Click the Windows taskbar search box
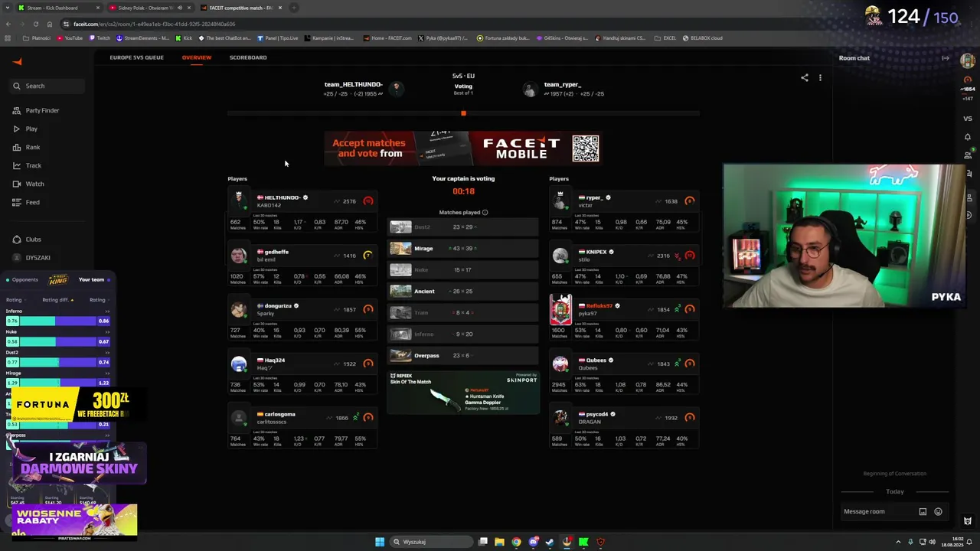 pyautogui.click(x=431, y=542)
